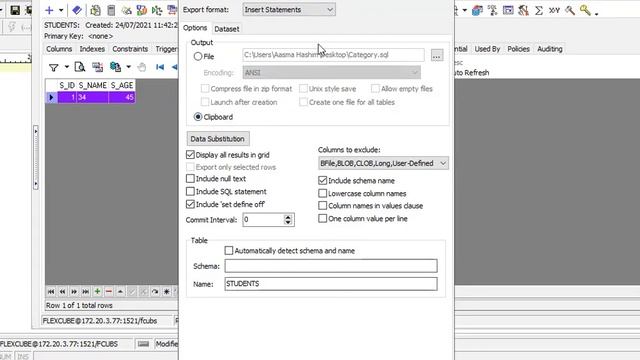
Task: Toggle Include schema name checkbox
Action: click(x=322, y=180)
